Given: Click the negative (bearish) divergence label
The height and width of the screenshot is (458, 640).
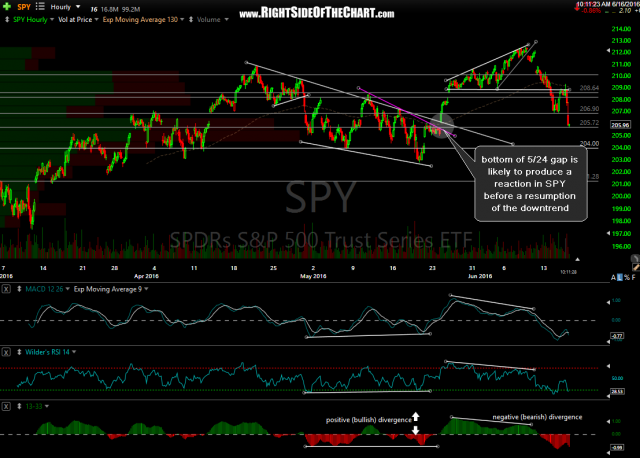Looking at the screenshot, I should point(537,417).
